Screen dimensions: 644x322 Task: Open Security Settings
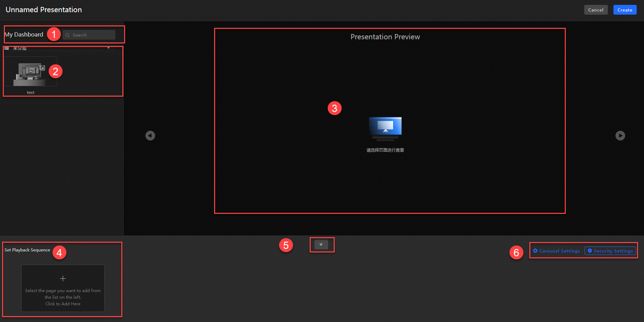610,251
